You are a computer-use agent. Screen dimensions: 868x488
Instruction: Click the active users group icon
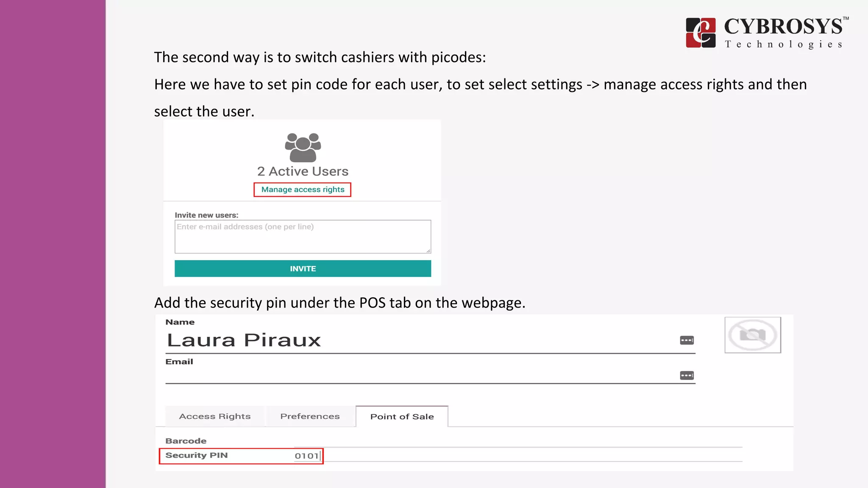pos(303,147)
